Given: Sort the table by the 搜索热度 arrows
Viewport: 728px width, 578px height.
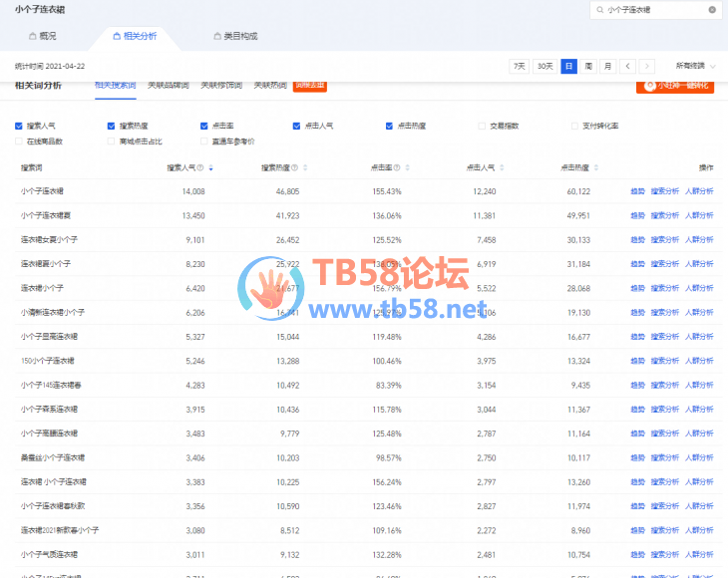Looking at the screenshot, I should point(305,167).
